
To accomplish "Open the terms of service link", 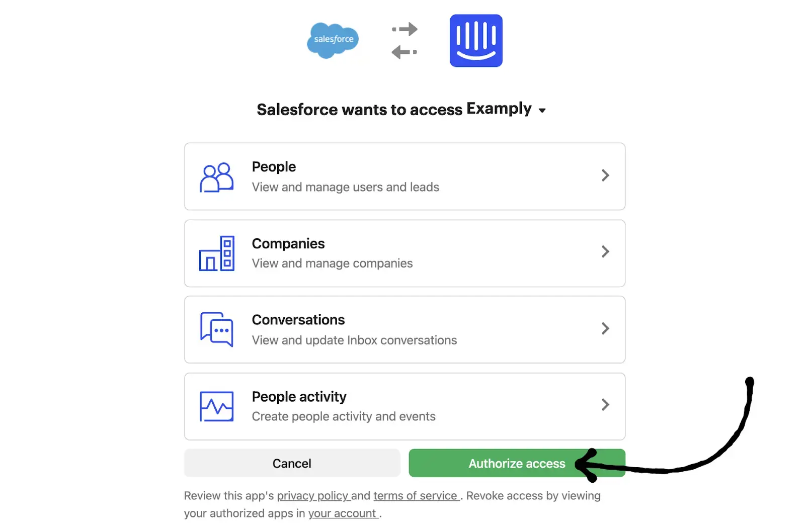I will 416,496.
